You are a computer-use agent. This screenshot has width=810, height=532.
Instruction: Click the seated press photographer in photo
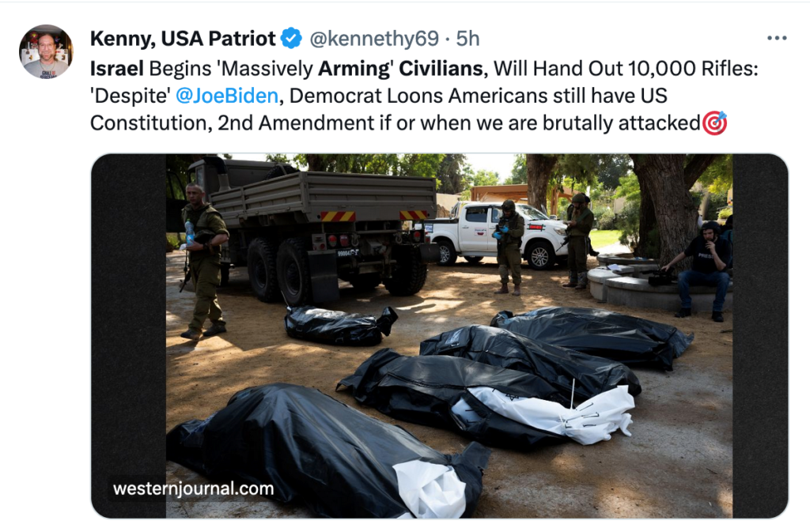(x=703, y=270)
